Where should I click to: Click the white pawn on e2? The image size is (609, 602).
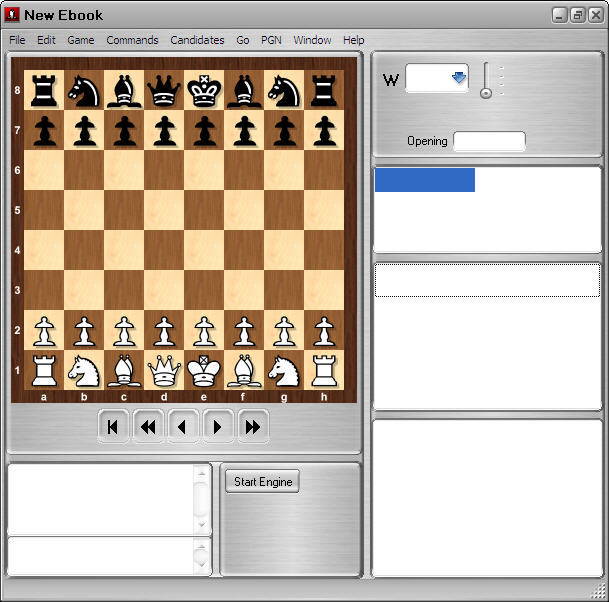pyautogui.click(x=204, y=330)
